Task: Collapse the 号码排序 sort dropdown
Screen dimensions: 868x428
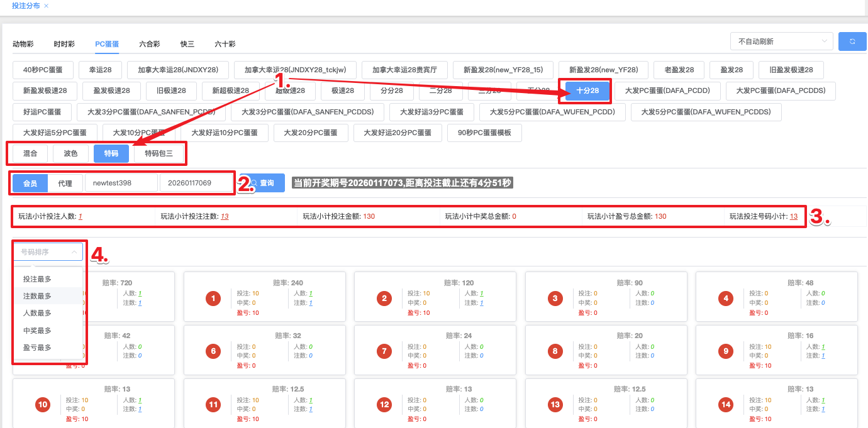Action: click(48, 252)
